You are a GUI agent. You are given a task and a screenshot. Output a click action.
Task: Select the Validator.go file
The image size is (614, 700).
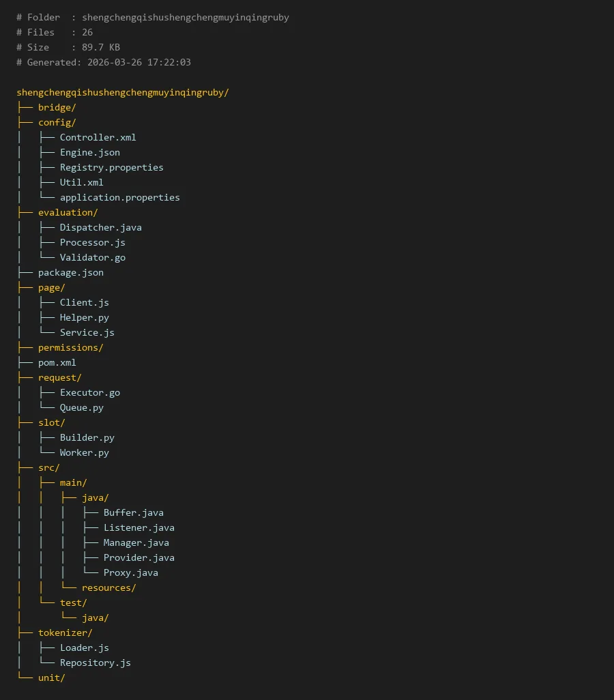coord(92,257)
